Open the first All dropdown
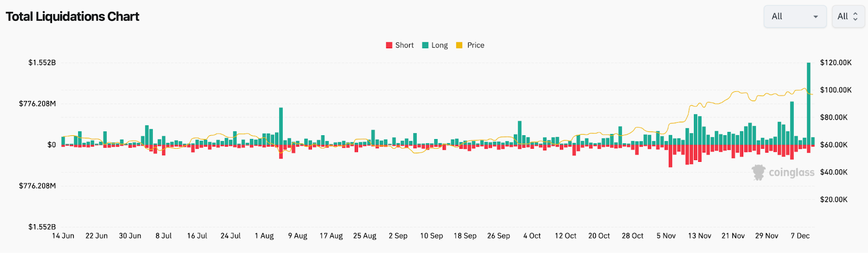Image resolution: width=868 pixels, height=253 pixels. point(794,16)
